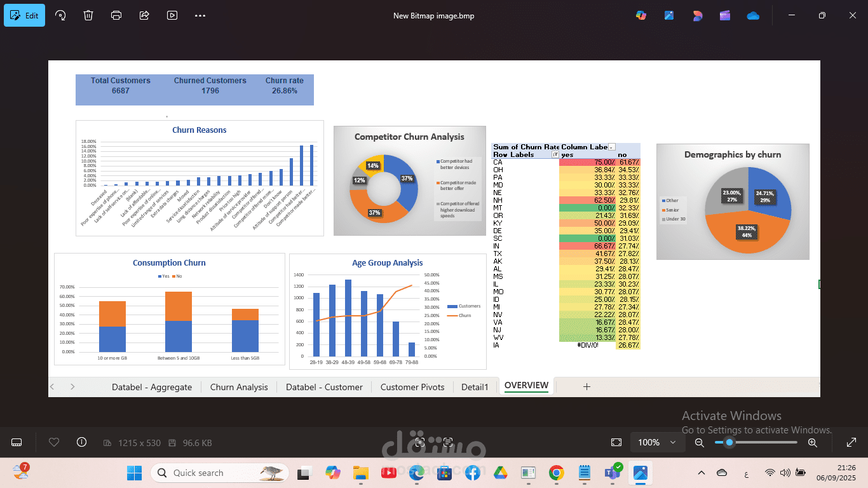Click the Quick search taskbar box
Viewport: 868px width, 488px height.
tap(220, 473)
